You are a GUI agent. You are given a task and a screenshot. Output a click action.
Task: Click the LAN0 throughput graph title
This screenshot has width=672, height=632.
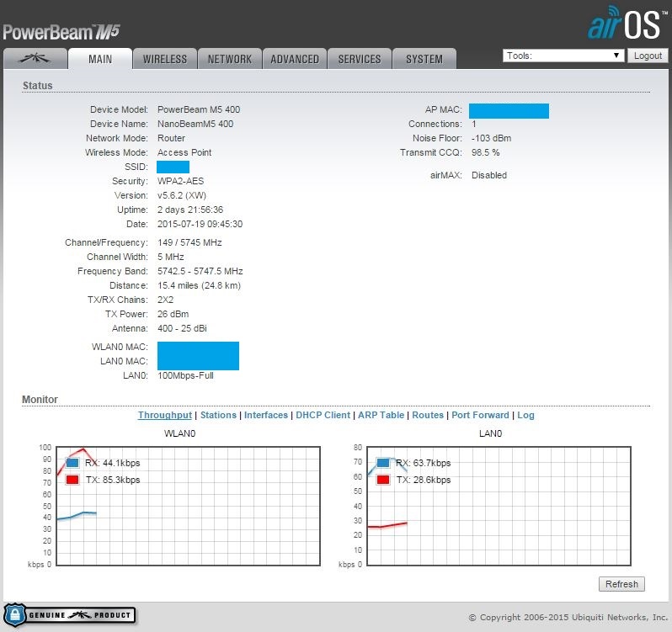pyautogui.click(x=490, y=433)
